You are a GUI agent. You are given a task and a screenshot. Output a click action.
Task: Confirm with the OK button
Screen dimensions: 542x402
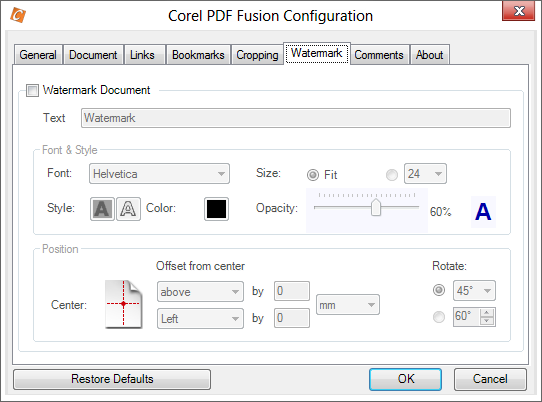405,379
